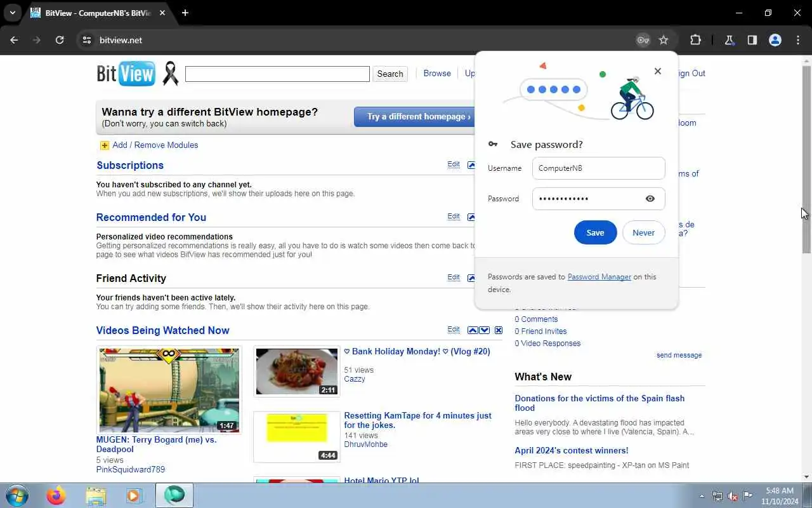Open the Bank Holiday Monday vlog thumbnail
This screenshot has width=812, height=508.
point(297,371)
